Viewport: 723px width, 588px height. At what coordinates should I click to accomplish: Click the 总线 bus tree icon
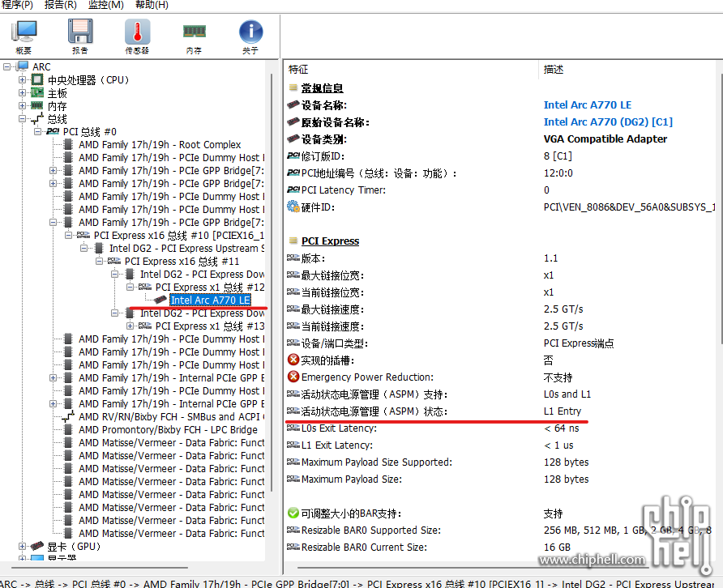point(37,118)
